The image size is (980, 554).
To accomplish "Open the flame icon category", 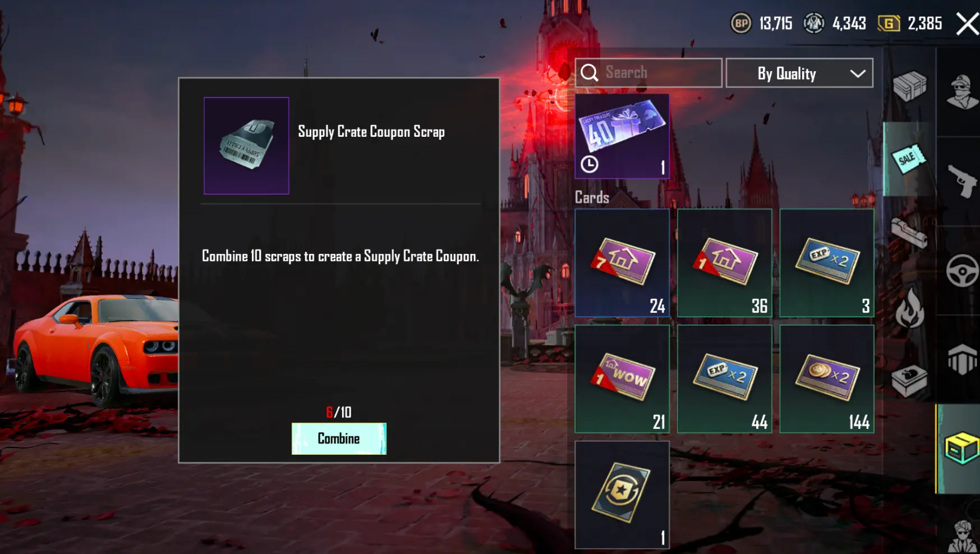I will pyautogui.click(x=909, y=307).
